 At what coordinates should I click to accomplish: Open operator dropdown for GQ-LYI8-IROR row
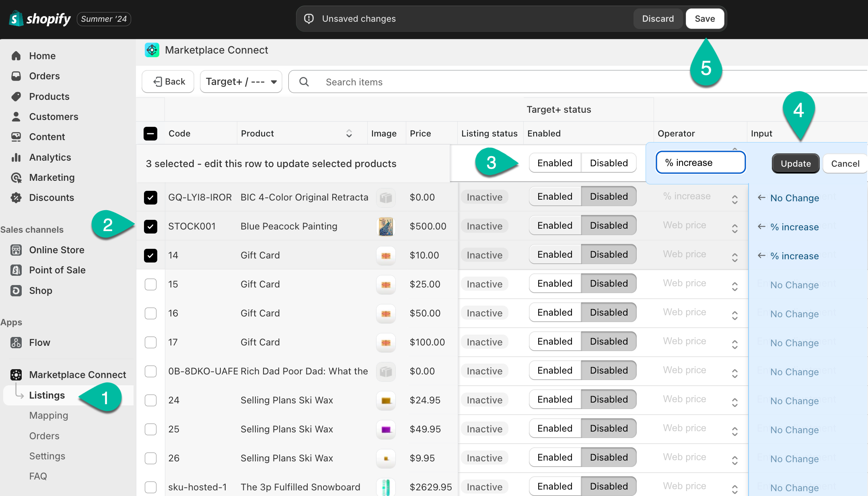[x=700, y=197]
